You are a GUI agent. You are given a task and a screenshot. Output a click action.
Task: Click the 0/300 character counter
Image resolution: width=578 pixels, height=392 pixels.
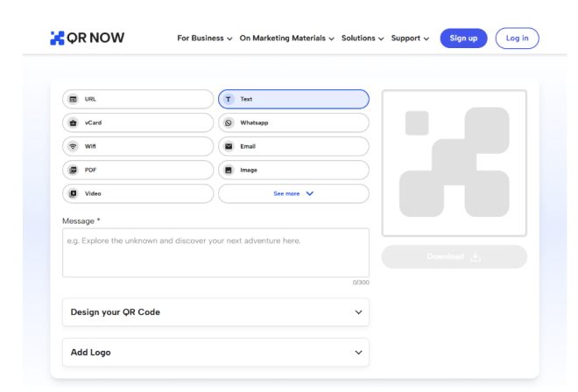click(x=361, y=283)
